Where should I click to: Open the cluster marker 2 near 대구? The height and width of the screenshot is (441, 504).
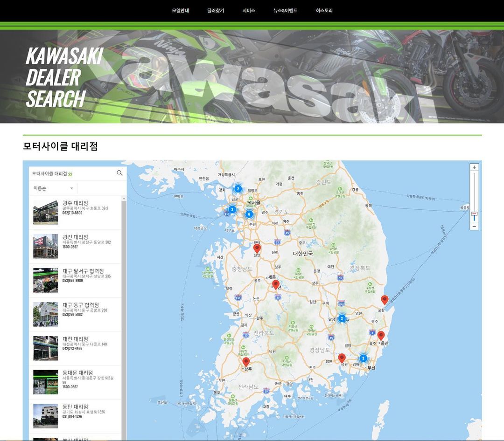342,318
